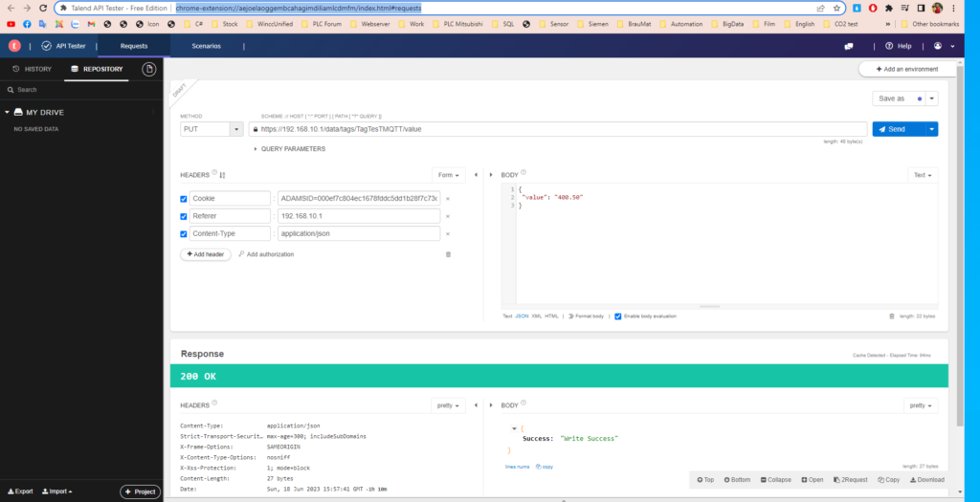980x502 pixels.
Task: Open the Chrome extensions puzzle icon
Action: 889,8
